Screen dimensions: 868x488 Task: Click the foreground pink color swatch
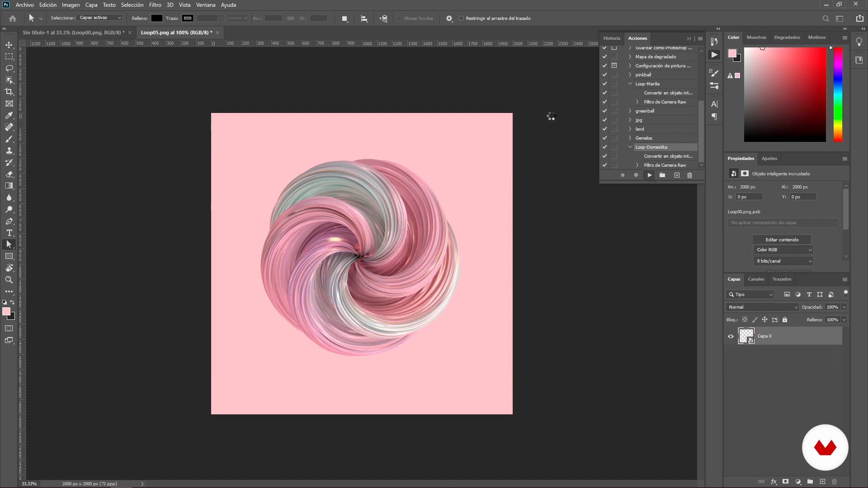coord(6,312)
